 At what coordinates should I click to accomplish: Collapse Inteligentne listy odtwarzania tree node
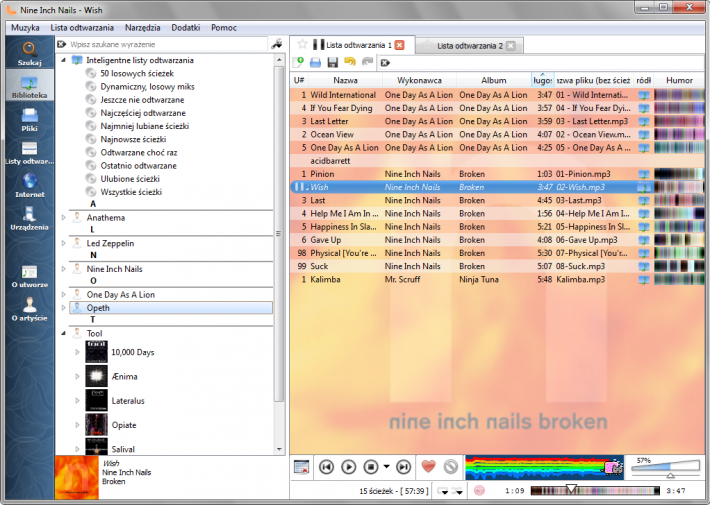(63, 60)
